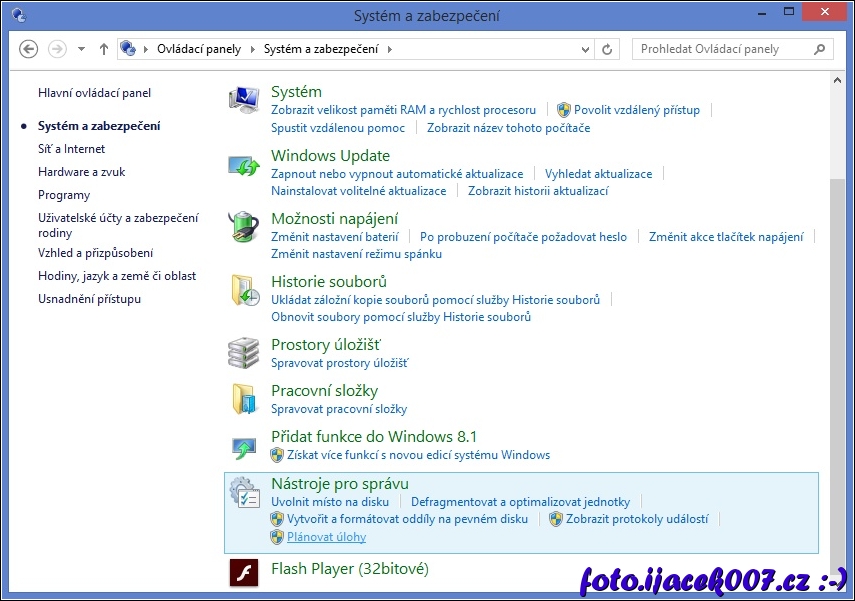855x601 pixels.
Task: Click the Systém computer icon
Action: (244, 100)
